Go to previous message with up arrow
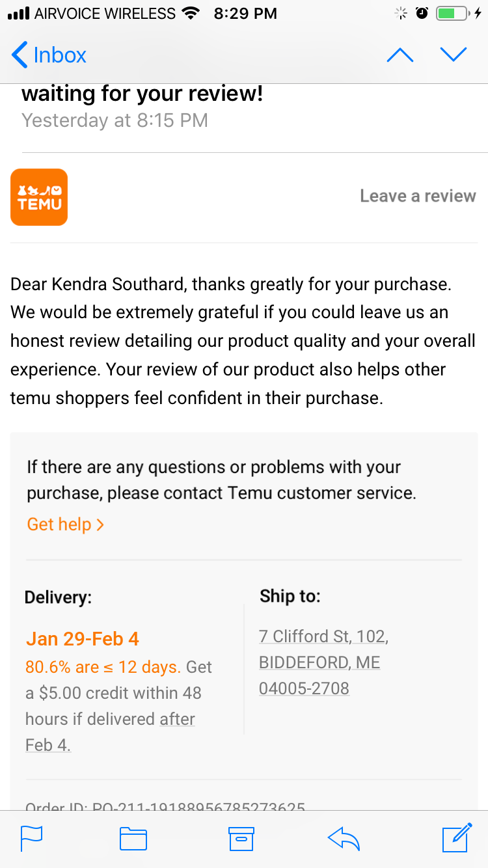 point(400,55)
